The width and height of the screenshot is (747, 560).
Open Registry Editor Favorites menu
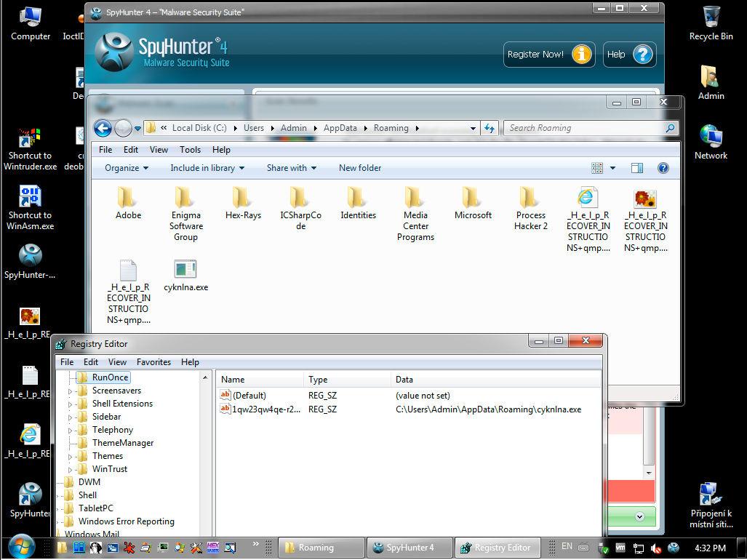[x=153, y=362]
